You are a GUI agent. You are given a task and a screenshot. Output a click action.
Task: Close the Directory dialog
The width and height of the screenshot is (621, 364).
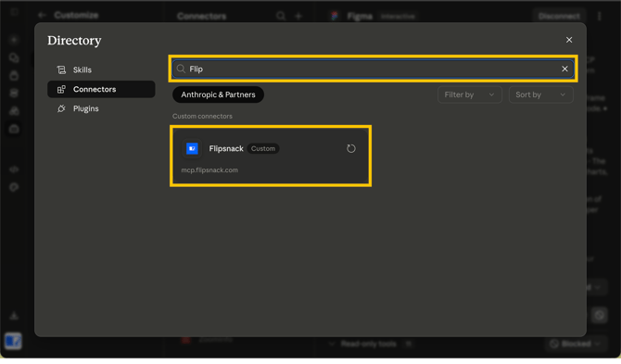tap(569, 40)
